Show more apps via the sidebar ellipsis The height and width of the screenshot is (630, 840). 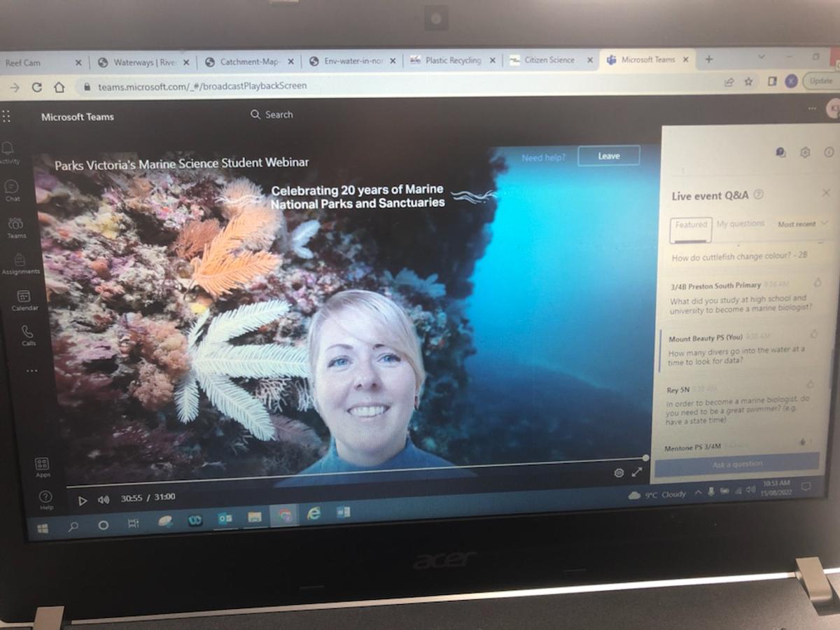tap(31, 371)
